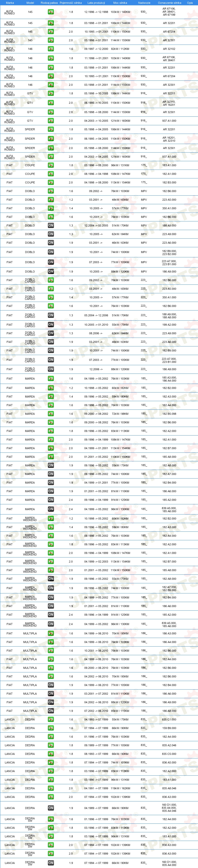Click power value 74kW / 101KM
The image size is (198, 868).
click(121, 762)
